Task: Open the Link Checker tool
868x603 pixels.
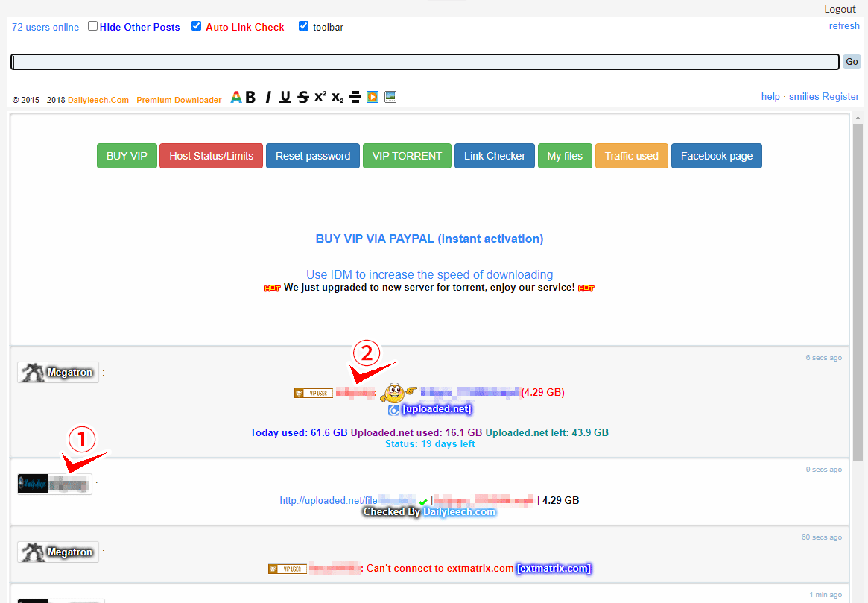Action: pyautogui.click(x=494, y=156)
